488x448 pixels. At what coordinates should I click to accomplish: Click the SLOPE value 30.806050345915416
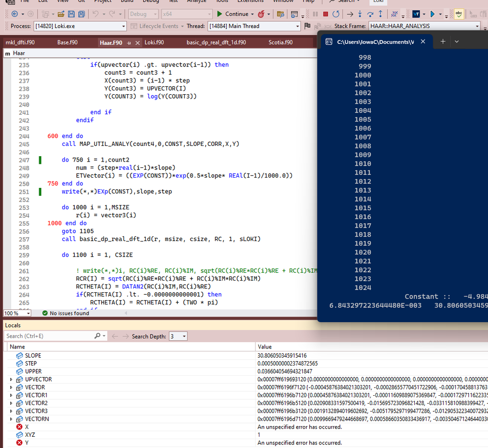coord(282,356)
